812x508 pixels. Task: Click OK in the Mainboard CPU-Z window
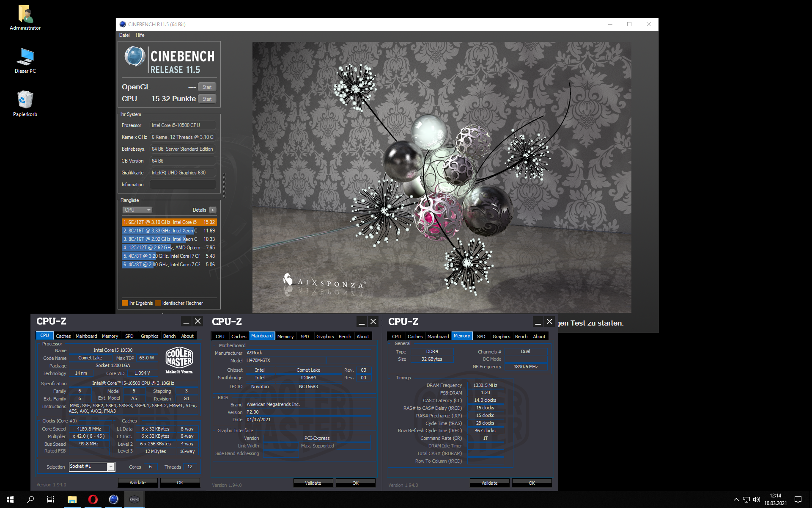click(356, 483)
